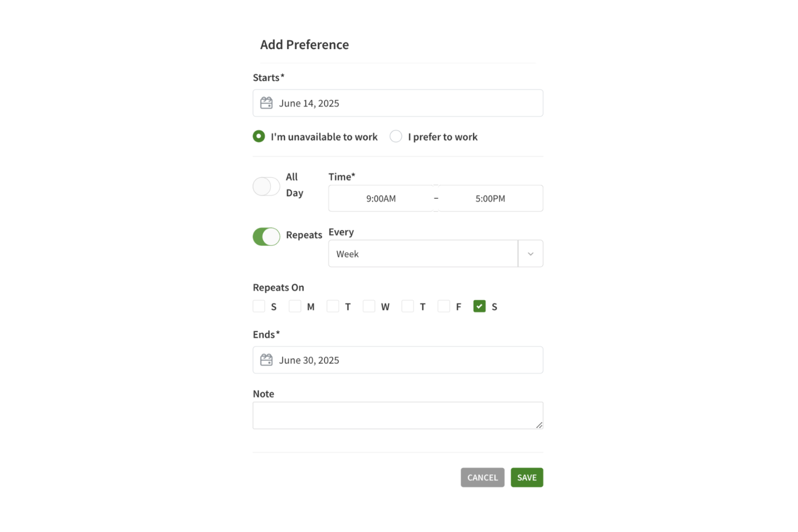Image resolution: width=798 pixels, height=532 pixels.
Task: Click the Starts date field showing June 14
Action: (x=398, y=102)
